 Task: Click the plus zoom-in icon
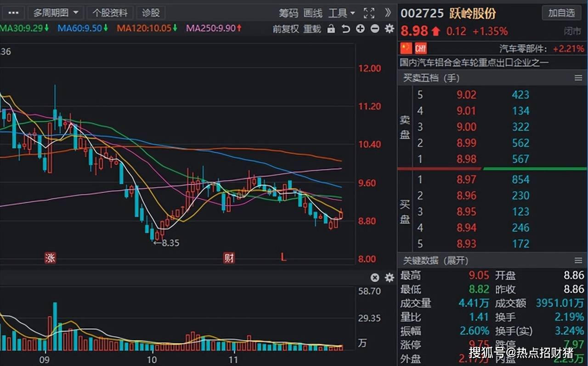click(x=361, y=29)
